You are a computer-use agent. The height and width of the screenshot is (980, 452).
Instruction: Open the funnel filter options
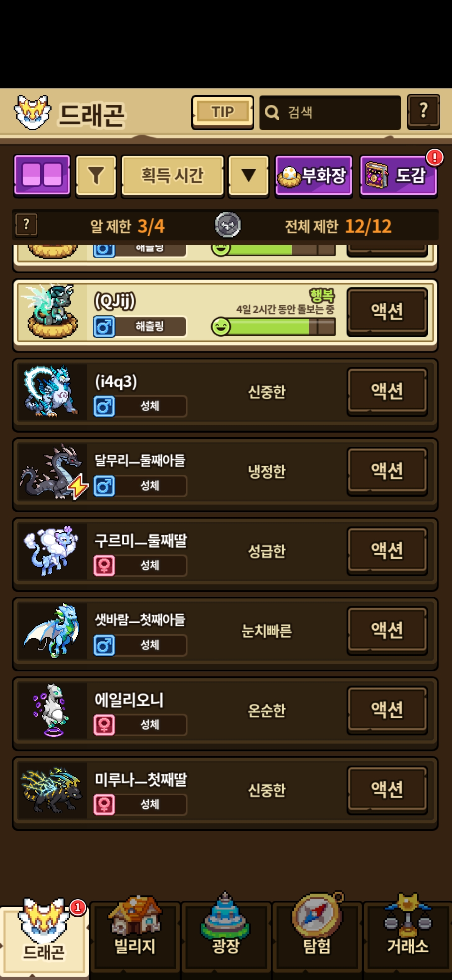[x=96, y=175]
